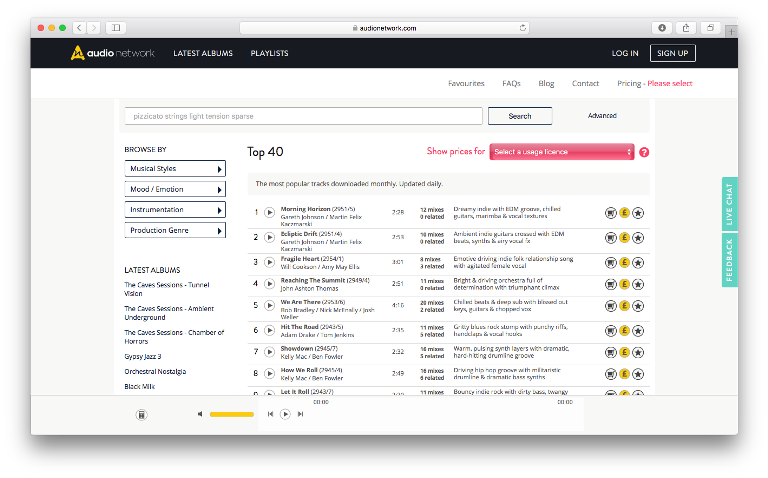Expand the Production Genre browse menu
Screen dimensions: 768x478
coord(175,230)
